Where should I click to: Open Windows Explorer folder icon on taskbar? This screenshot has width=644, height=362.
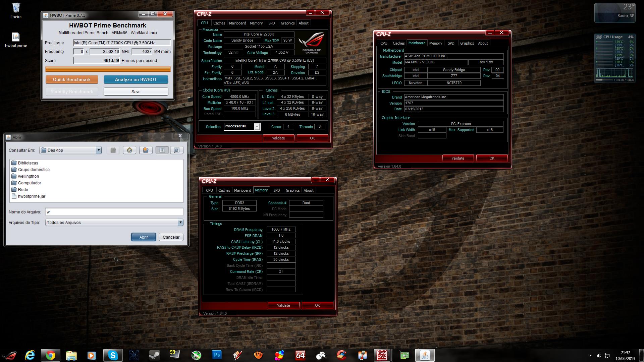(x=71, y=355)
